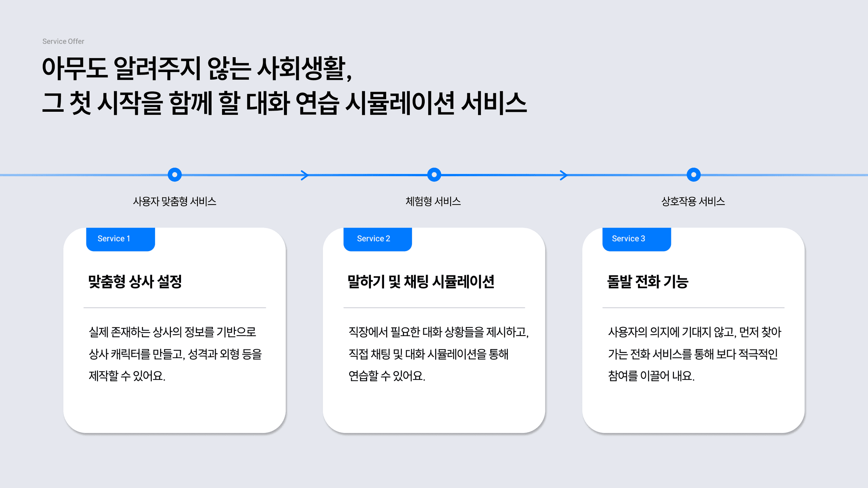This screenshot has width=868, height=488.
Task: Click the third timeline circle marker
Action: pos(693,175)
